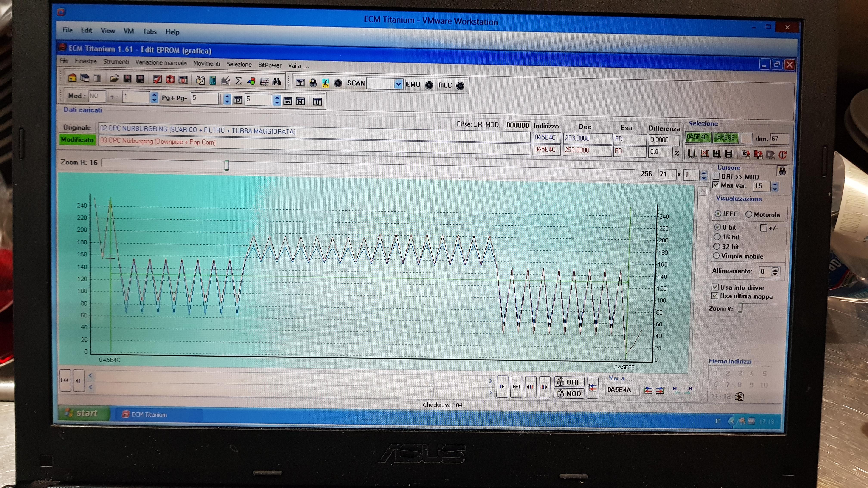
Task: Click the second floppy disk save icon
Action: [x=140, y=79]
